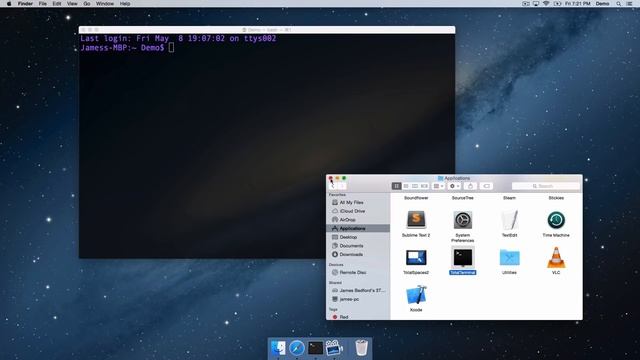This screenshot has width=640, height=360.
Task: Open the gear action menu in Finder
Action: (454, 186)
